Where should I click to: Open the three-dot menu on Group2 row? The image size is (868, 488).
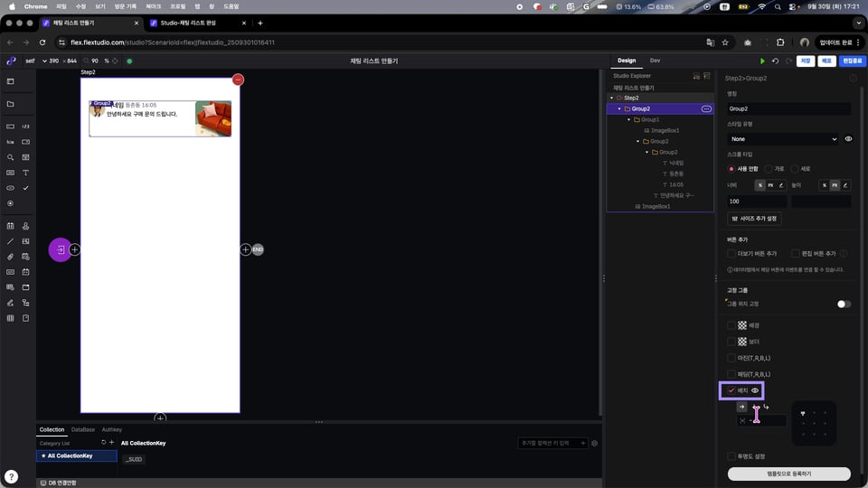coord(707,108)
